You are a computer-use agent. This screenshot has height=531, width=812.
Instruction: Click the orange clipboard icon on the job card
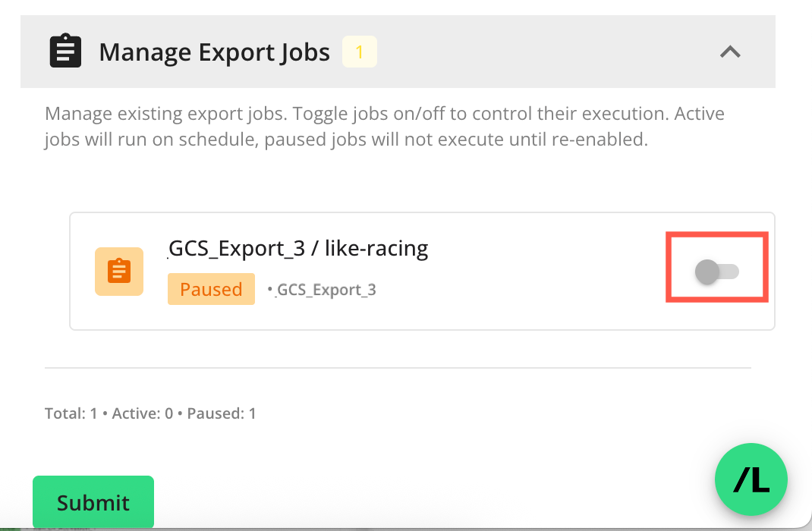click(x=119, y=272)
